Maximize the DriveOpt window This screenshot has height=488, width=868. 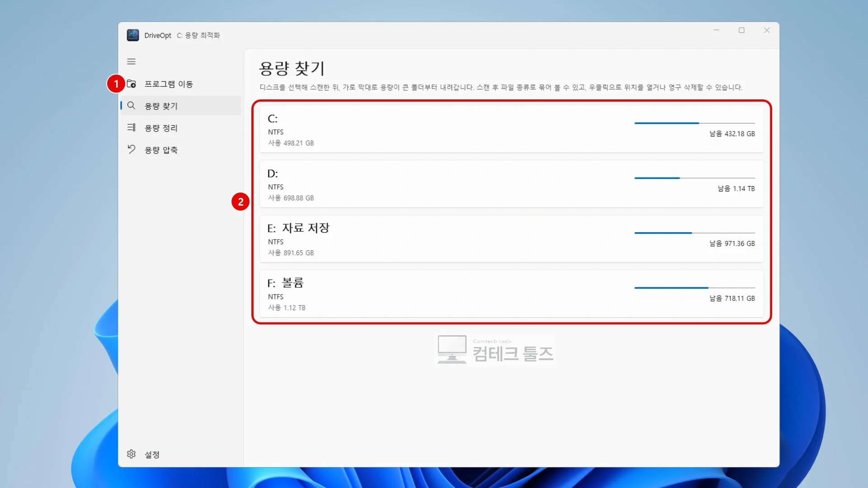pos(741,30)
